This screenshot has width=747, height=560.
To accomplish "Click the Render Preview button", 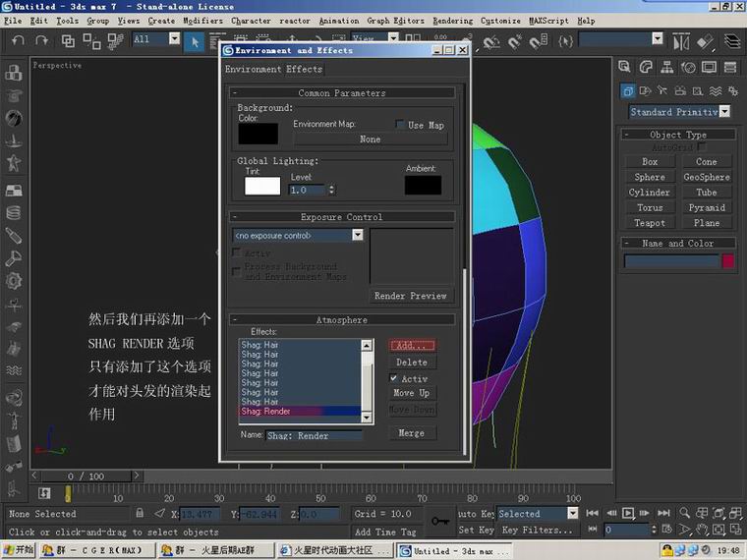I will coord(411,296).
